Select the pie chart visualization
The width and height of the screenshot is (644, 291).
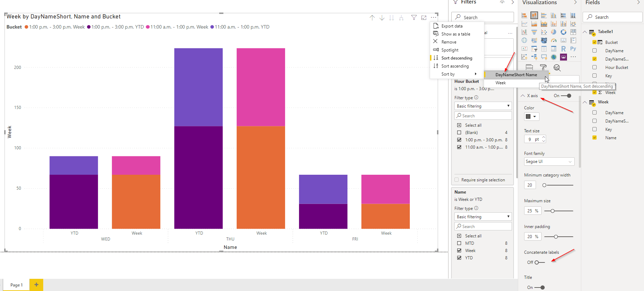point(553,32)
